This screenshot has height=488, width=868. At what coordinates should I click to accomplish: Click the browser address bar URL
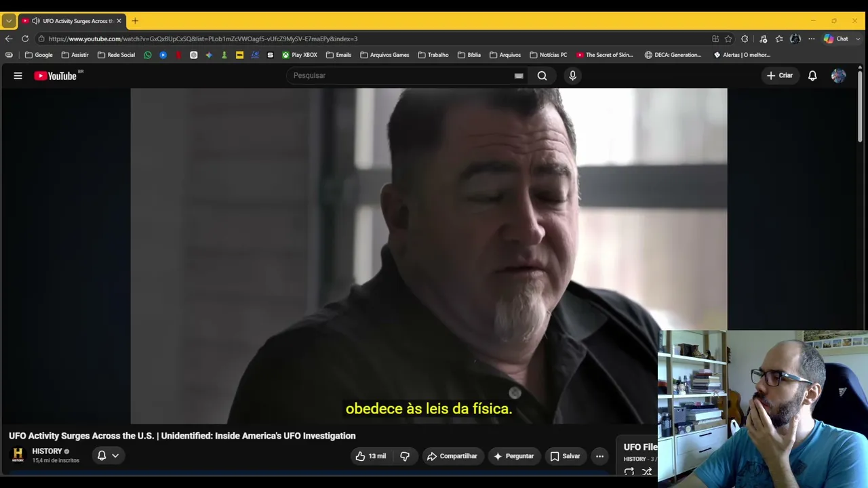pos(203,39)
